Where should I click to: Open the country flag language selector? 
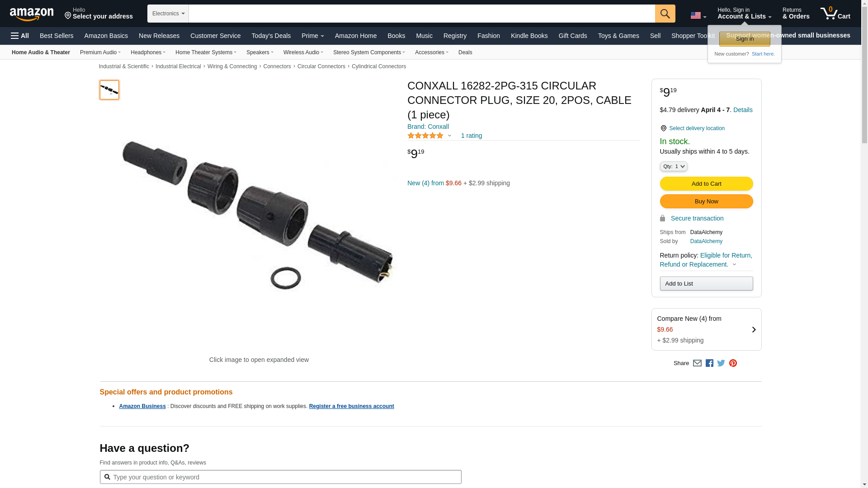coord(698,15)
